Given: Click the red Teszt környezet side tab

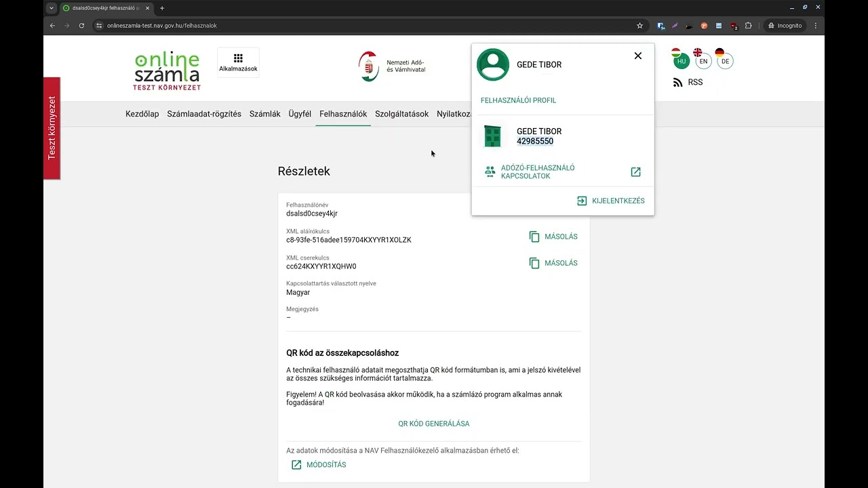Looking at the screenshot, I should (52, 128).
